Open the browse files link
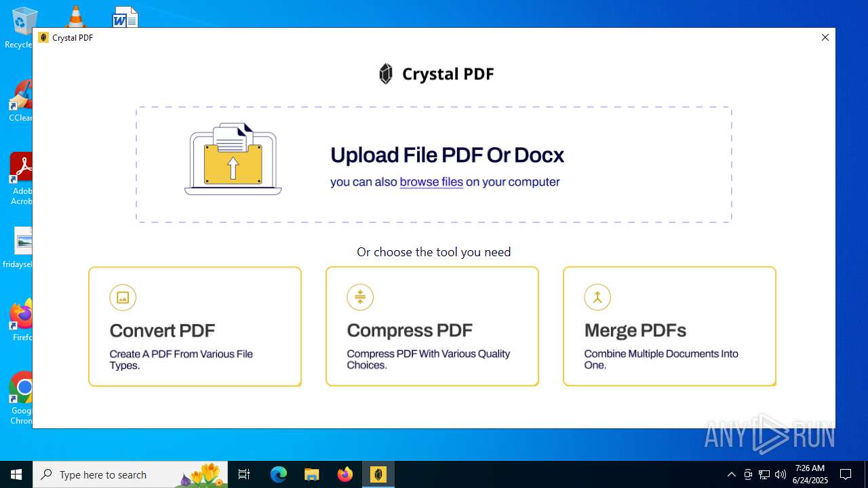This screenshot has height=488, width=868. (431, 182)
